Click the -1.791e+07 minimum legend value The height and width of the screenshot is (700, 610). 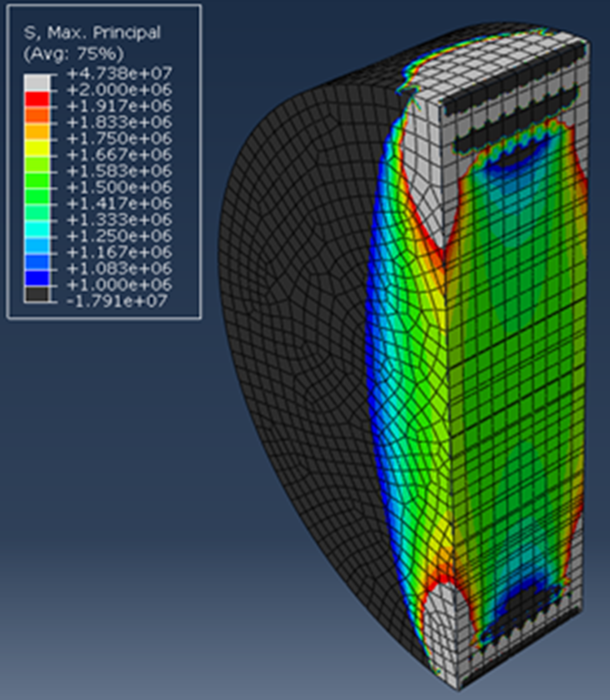pyautogui.click(x=117, y=301)
